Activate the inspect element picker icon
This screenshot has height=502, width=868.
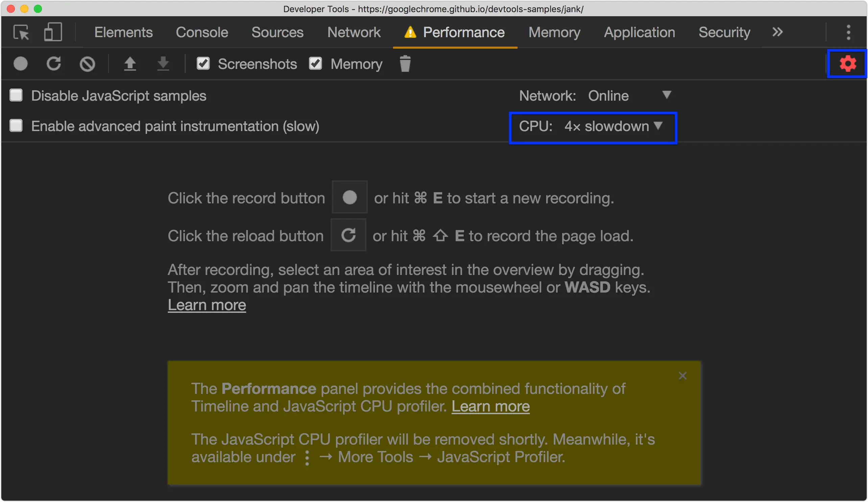[x=21, y=33]
